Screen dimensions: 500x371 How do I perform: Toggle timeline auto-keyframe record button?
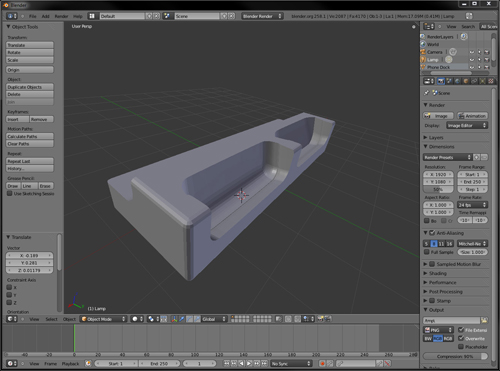[322, 363]
